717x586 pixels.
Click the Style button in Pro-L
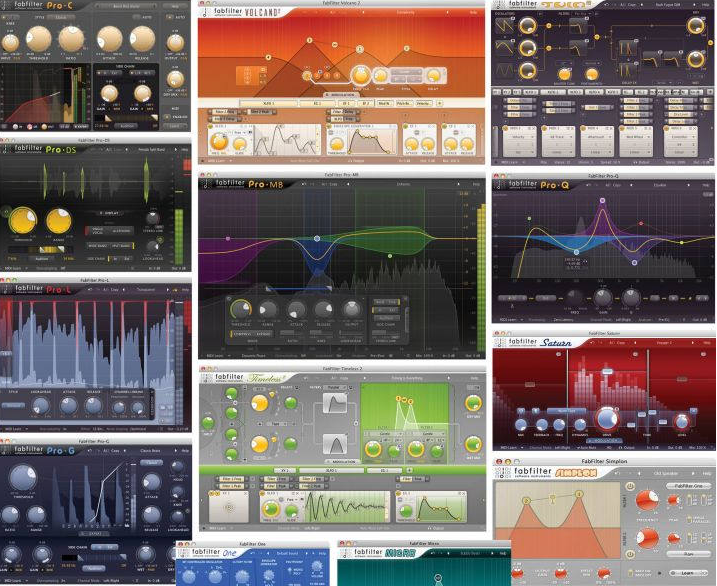click(13, 405)
